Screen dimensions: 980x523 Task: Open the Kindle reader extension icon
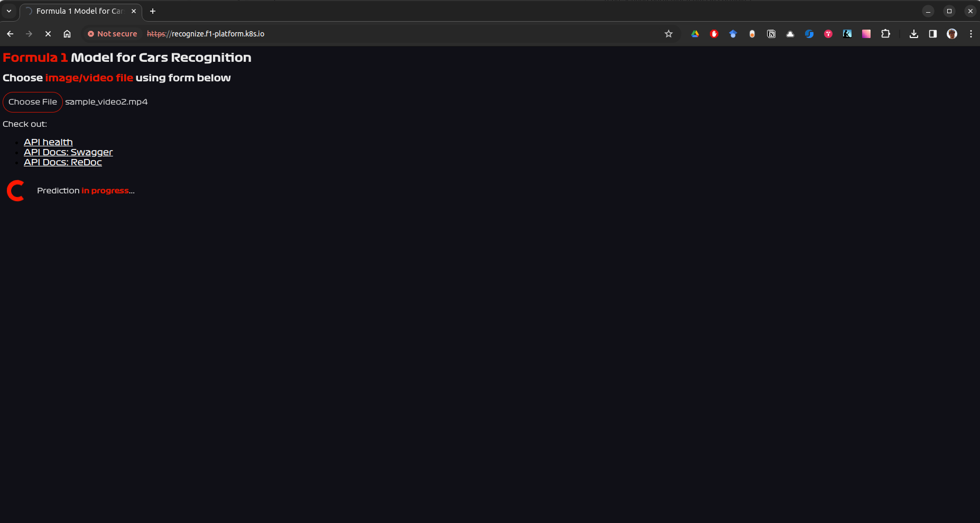(847, 34)
